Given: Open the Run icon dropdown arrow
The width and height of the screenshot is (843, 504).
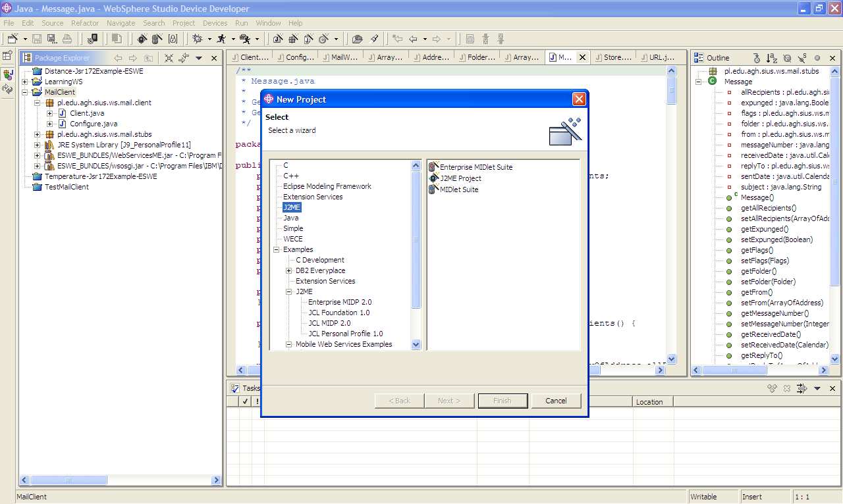Looking at the screenshot, I should point(233,39).
